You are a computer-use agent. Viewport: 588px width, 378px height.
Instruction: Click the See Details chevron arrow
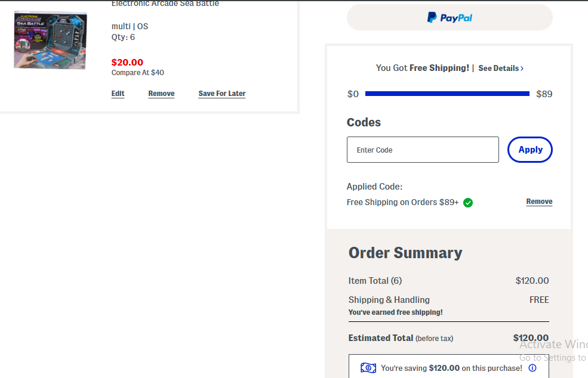coord(522,69)
